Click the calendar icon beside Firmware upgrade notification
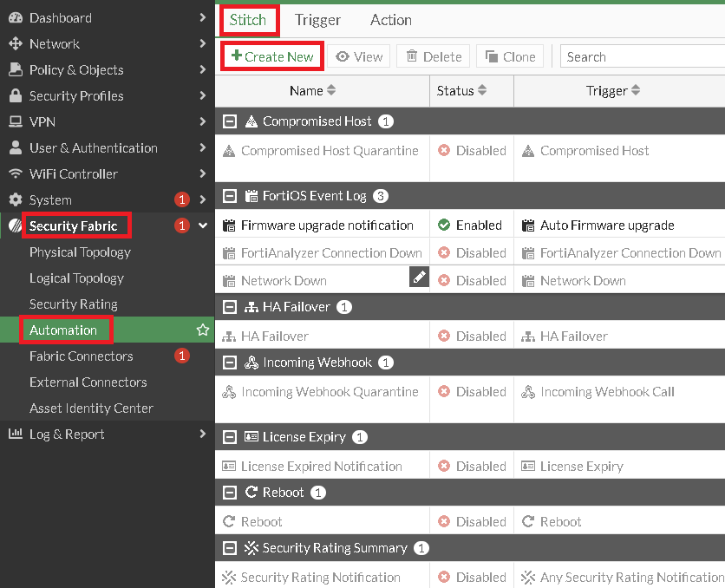The width and height of the screenshot is (725, 588). point(229,225)
